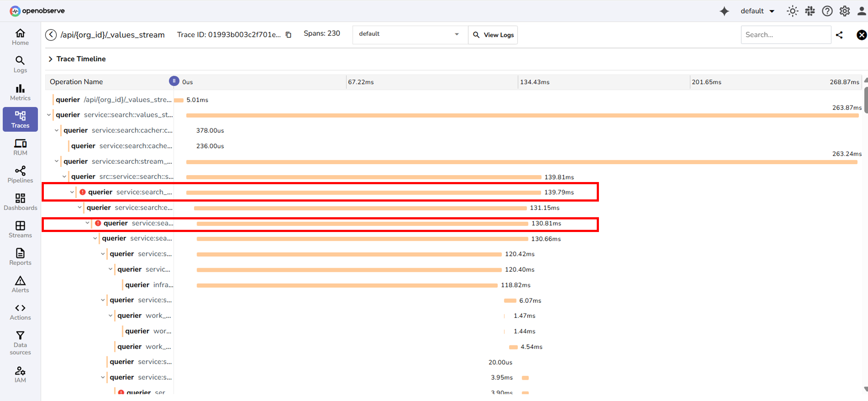Open Dashboards from the sidebar
868x401 pixels.
(x=20, y=202)
